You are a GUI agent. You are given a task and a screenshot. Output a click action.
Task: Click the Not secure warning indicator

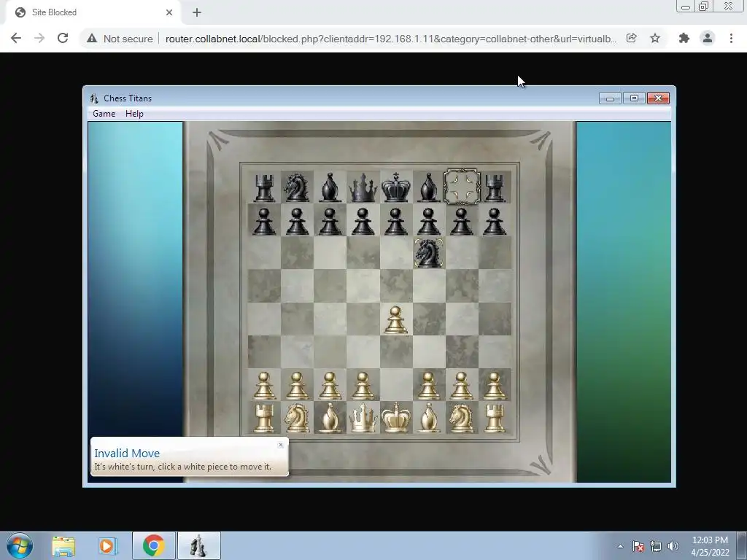[x=120, y=39]
